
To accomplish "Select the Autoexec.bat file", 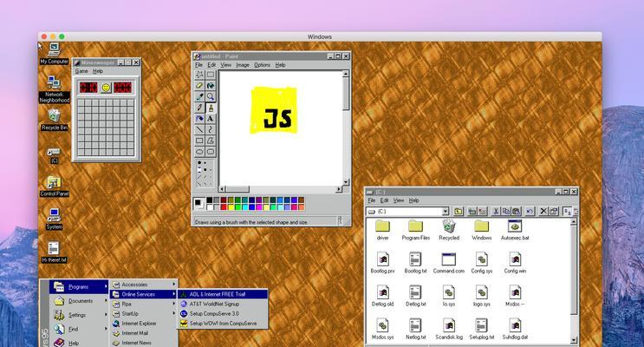I will coord(515,230).
